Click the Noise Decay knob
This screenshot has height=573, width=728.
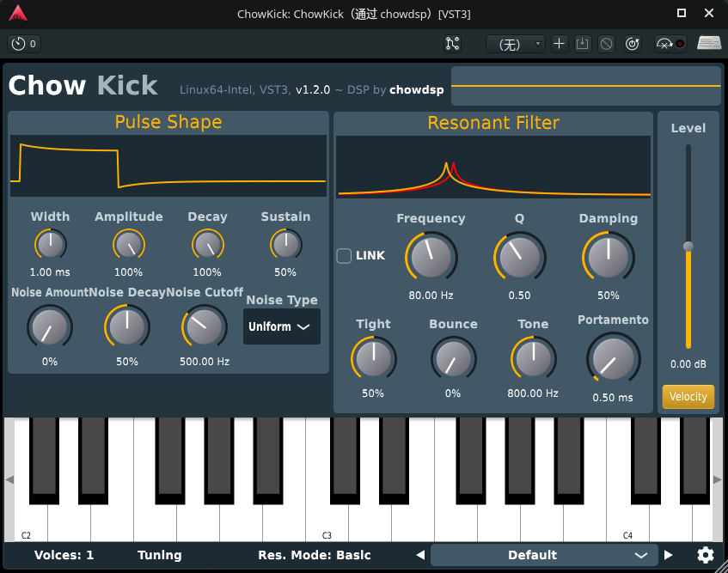coord(126,327)
